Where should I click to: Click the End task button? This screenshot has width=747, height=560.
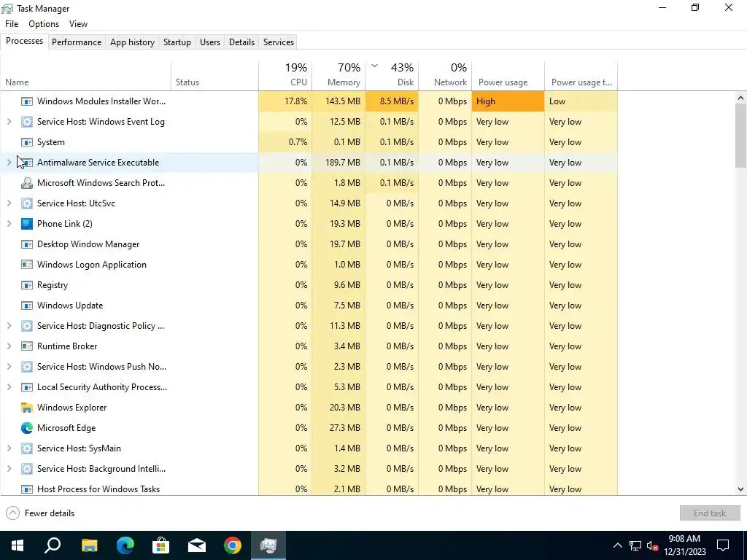coord(710,513)
